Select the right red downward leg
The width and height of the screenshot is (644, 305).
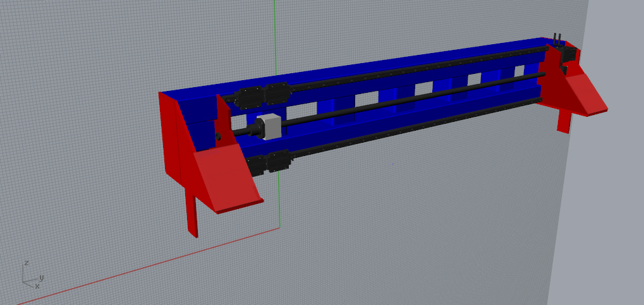563,120
